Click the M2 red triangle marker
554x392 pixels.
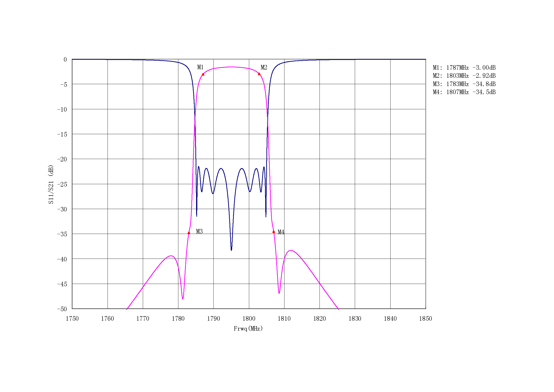click(259, 74)
